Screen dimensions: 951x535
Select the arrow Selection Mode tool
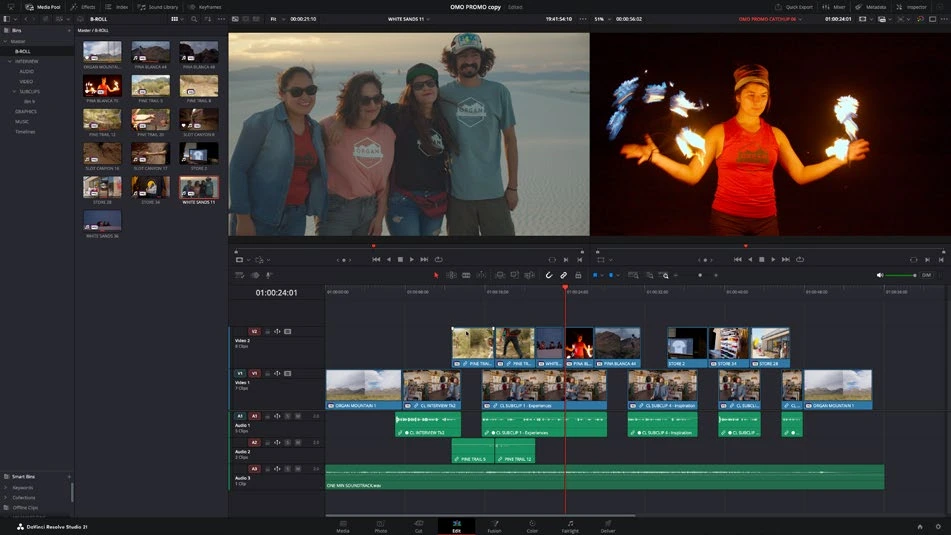coord(436,275)
